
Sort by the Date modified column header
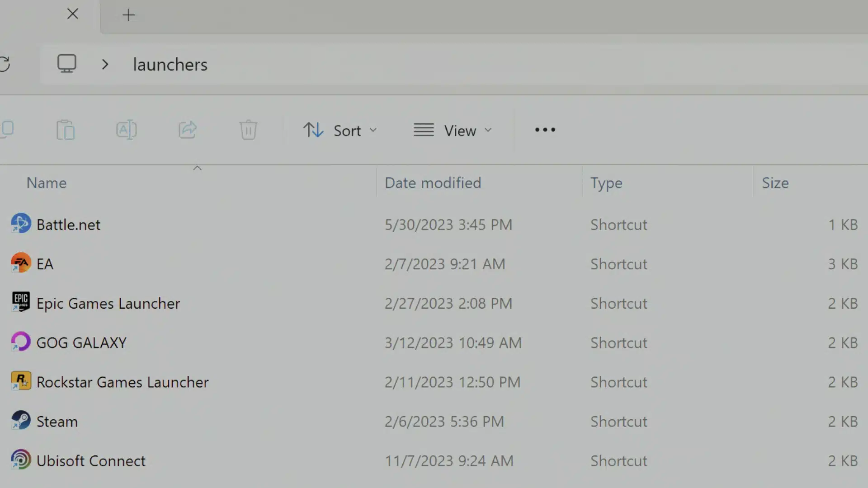[433, 183]
